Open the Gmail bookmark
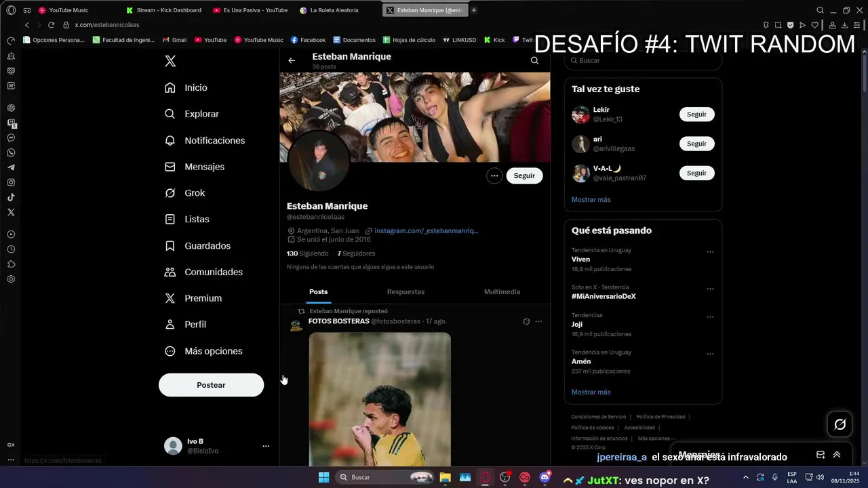 [x=174, y=40]
